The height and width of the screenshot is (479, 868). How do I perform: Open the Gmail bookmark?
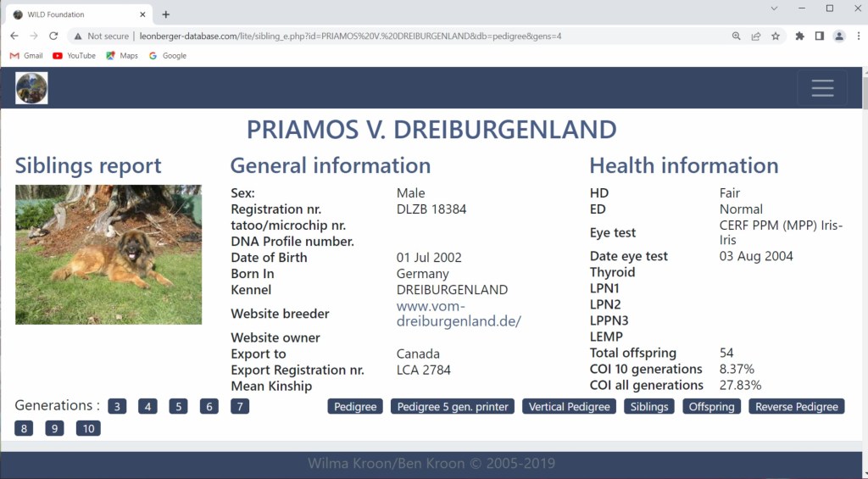click(x=26, y=55)
